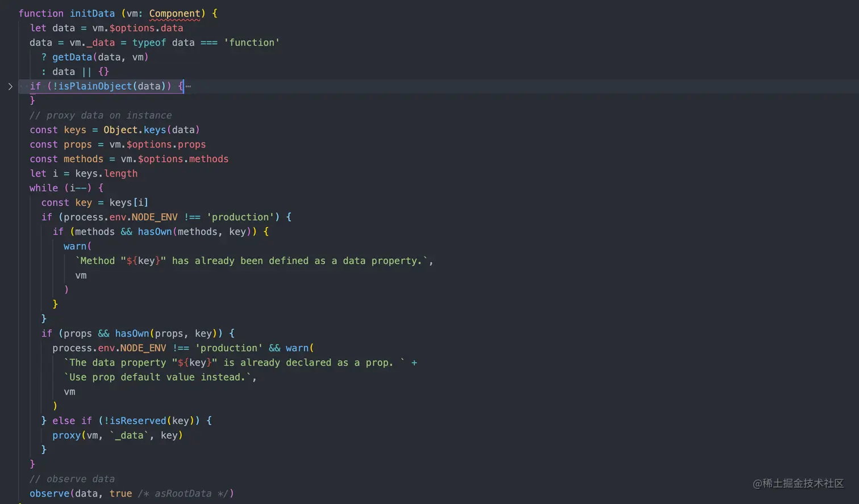The height and width of the screenshot is (504, 859).
Task: Select the first warn function call
Action: coord(76,246)
